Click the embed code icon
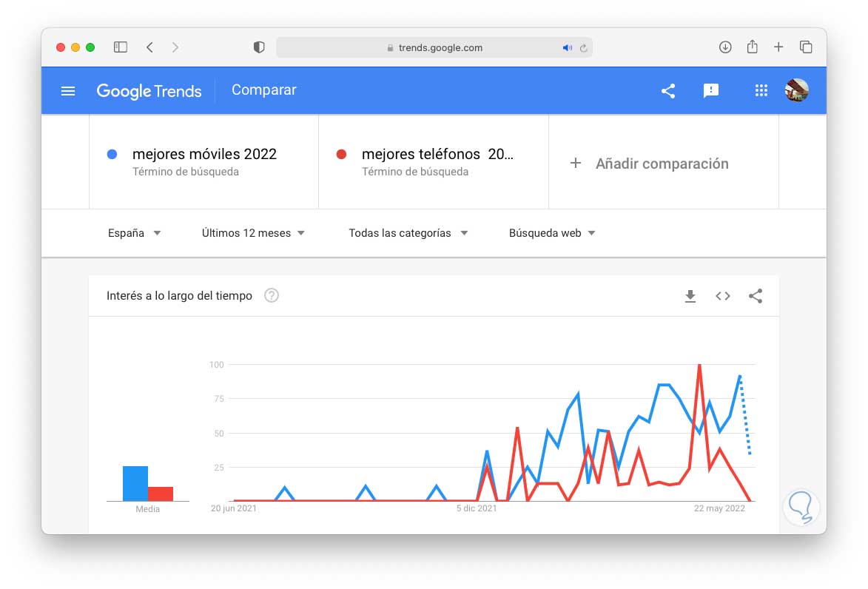868x589 pixels. click(723, 296)
